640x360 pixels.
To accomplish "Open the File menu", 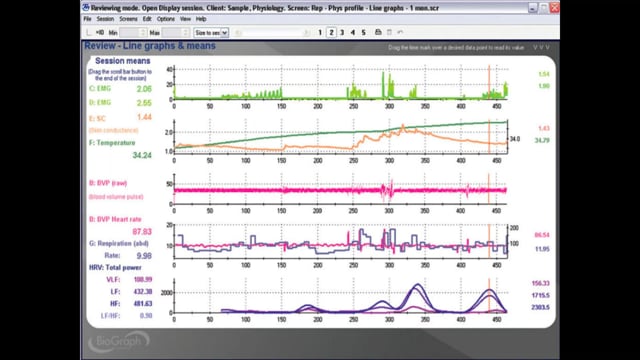I will (x=87, y=19).
